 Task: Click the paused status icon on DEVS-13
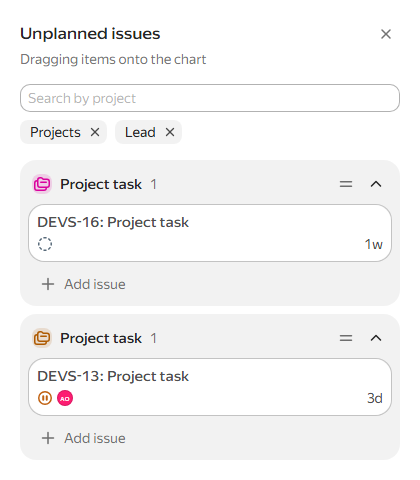(45, 398)
